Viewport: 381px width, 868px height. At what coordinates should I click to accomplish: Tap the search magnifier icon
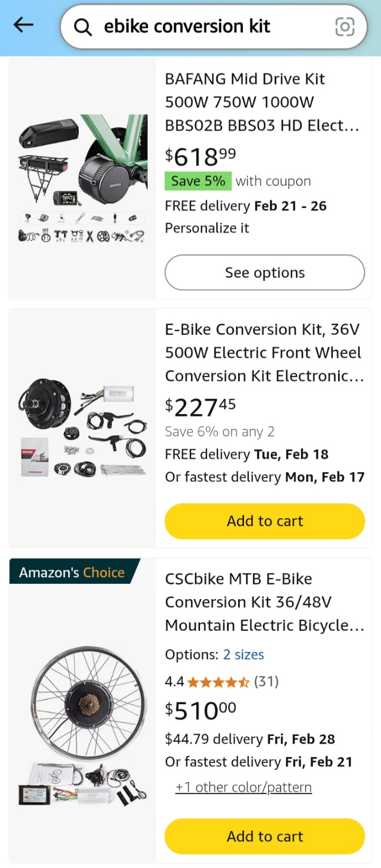(x=83, y=27)
